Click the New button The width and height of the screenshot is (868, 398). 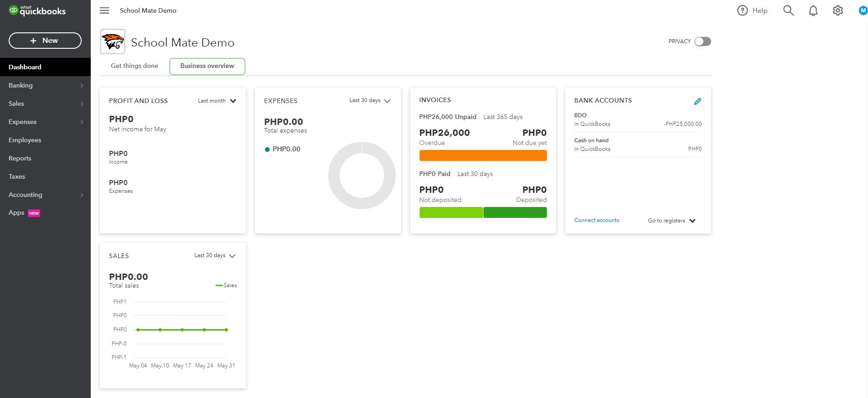[45, 41]
